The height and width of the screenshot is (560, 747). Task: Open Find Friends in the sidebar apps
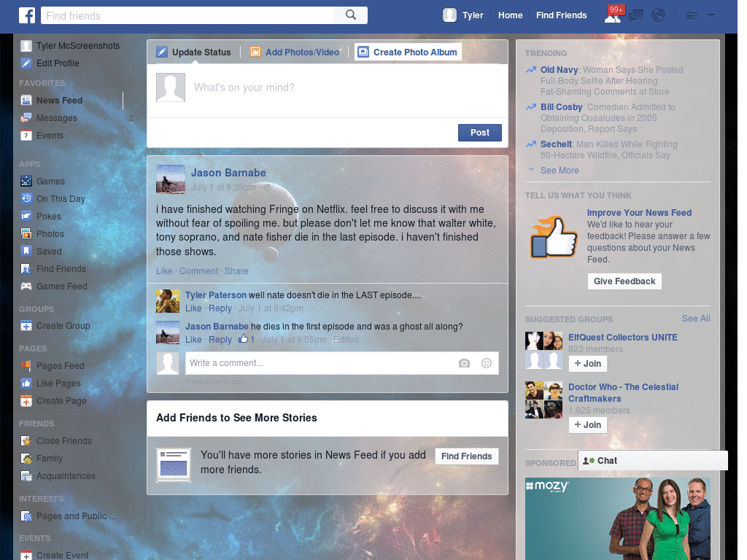(x=61, y=268)
